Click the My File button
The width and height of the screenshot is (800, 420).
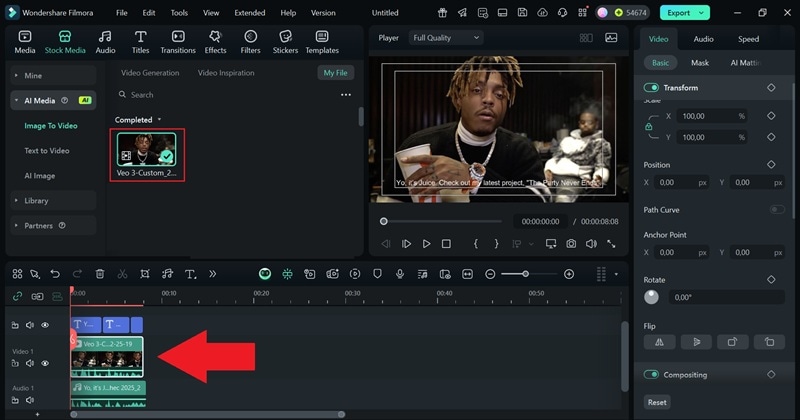(x=335, y=73)
